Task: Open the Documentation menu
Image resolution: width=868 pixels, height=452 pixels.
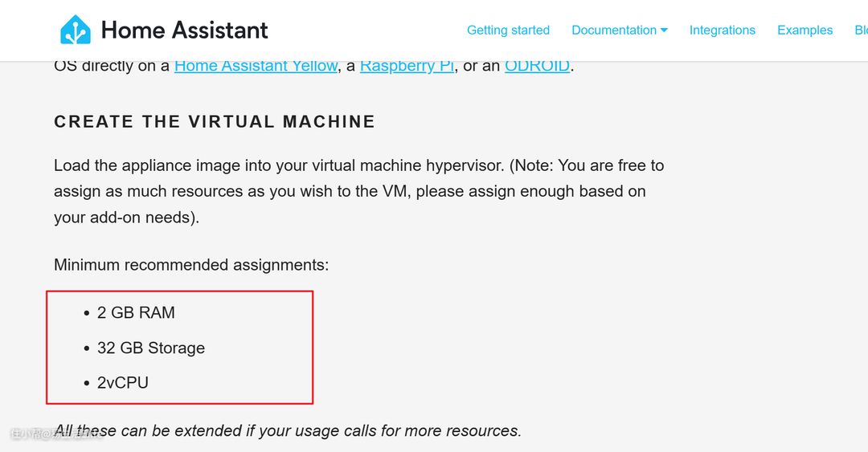Action: (x=614, y=31)
